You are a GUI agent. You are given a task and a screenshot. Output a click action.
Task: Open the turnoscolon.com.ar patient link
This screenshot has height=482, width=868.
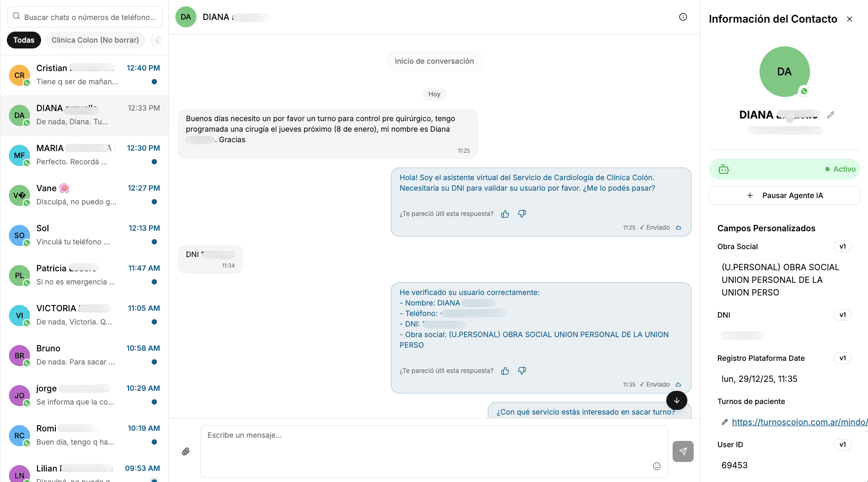click(799, 422)
